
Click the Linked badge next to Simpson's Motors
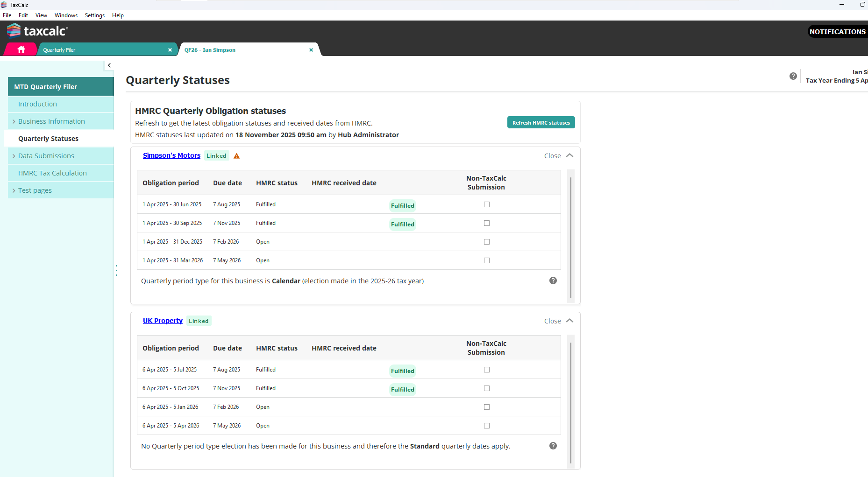coord(216,156)
